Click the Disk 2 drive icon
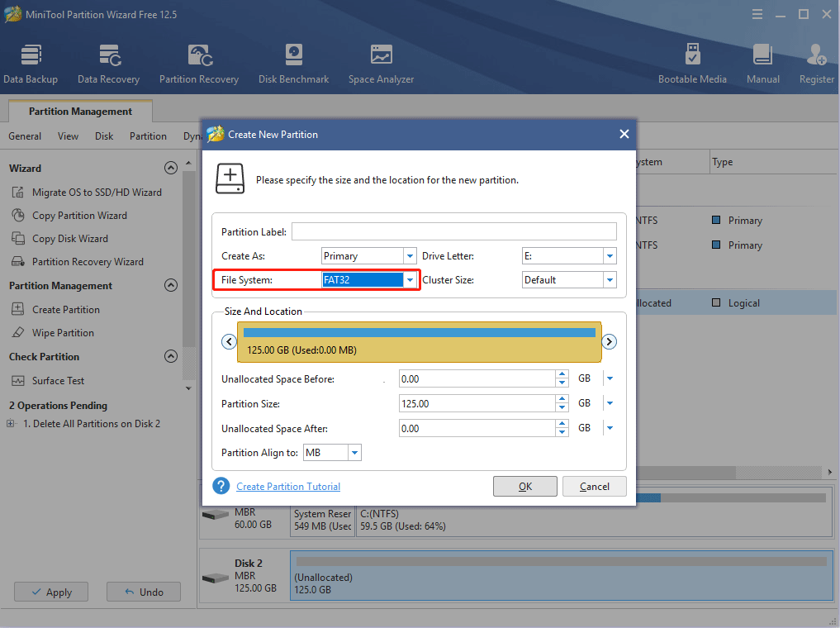This screenshot has height=628, width=840. [x=216, y=578]
